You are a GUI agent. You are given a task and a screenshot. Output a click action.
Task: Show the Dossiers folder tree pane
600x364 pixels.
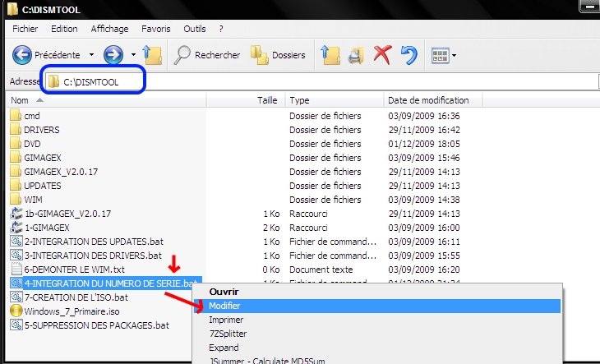pyautogui.click(x=278, y=55)
